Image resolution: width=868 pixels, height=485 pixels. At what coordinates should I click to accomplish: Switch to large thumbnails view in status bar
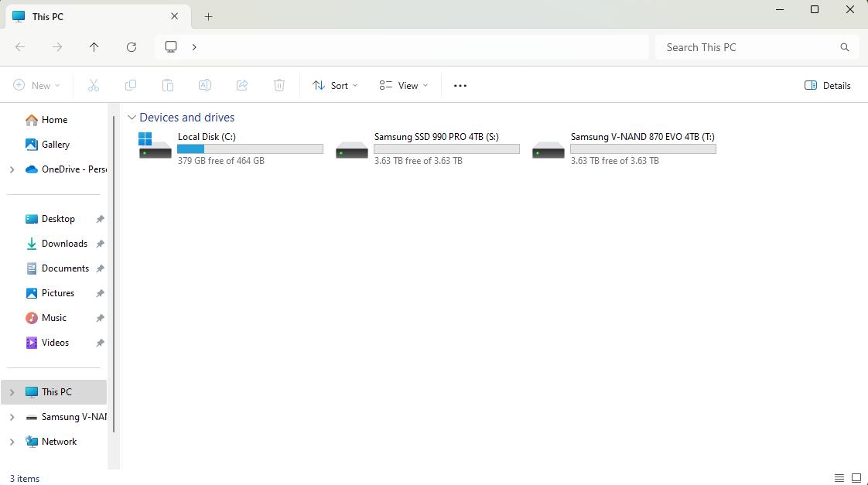(x=856, y=478)
